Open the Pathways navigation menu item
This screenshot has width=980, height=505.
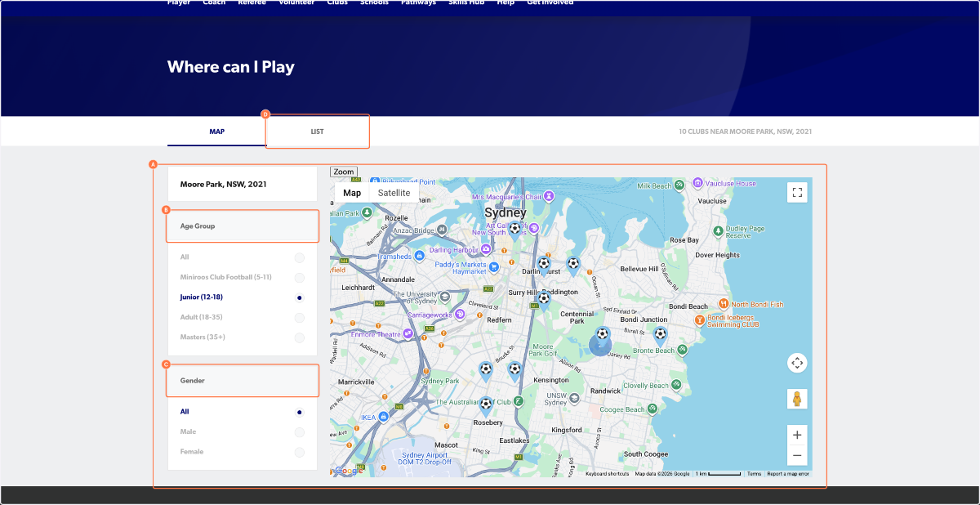coord(418,2)
